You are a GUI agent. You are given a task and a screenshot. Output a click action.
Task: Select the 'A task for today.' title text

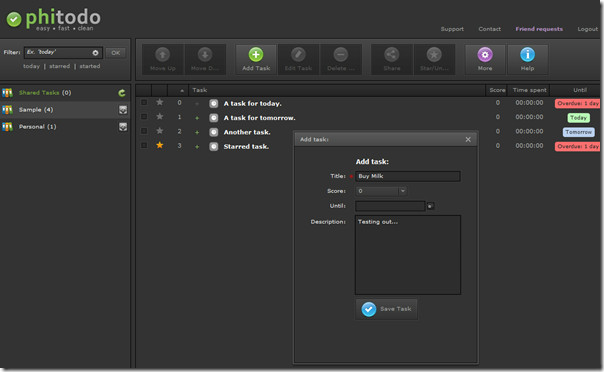(x=253, y=103)
